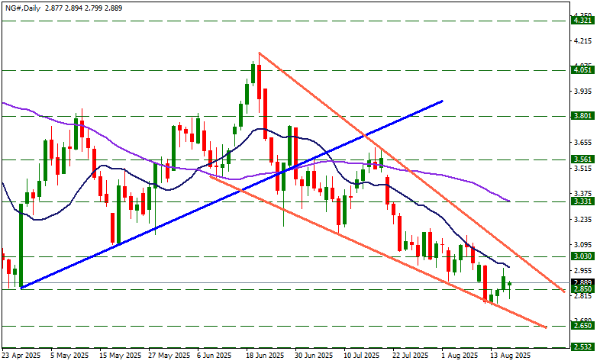This screenshot has width=600, height=364.
Task: Select the lower red descending channel line
Action: tap(379, 253)
